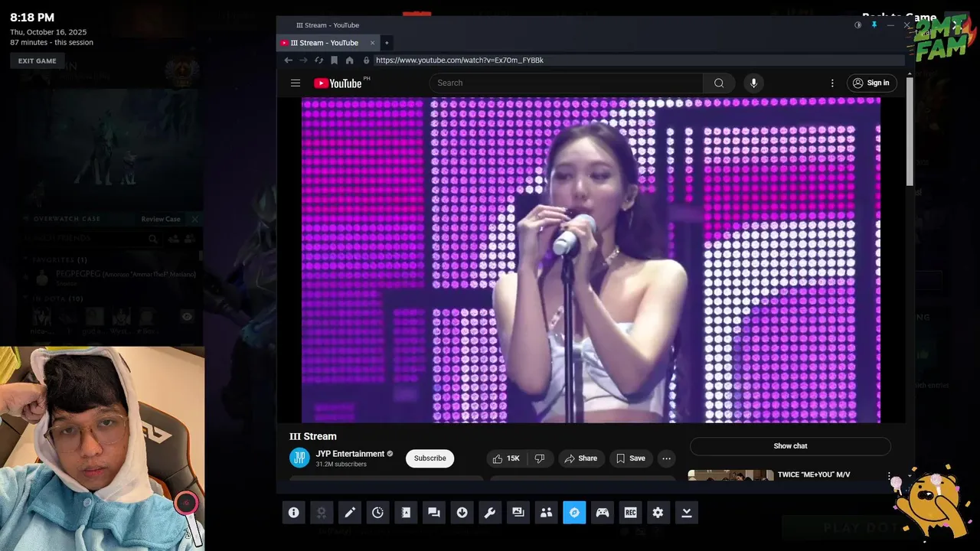
Task: Open the notes pencil icon
Action: [350, 513]
